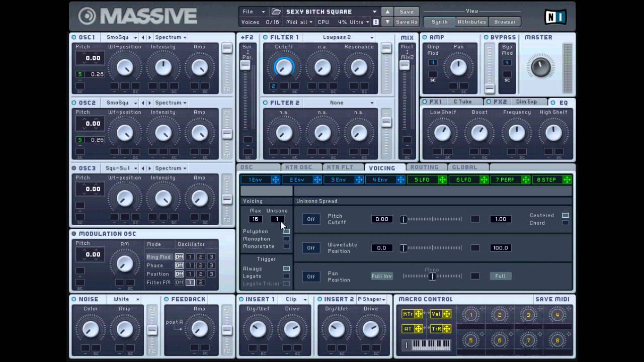Toggle OSC3 power LED on
This screenshot has width=644, height=362.
74,168
